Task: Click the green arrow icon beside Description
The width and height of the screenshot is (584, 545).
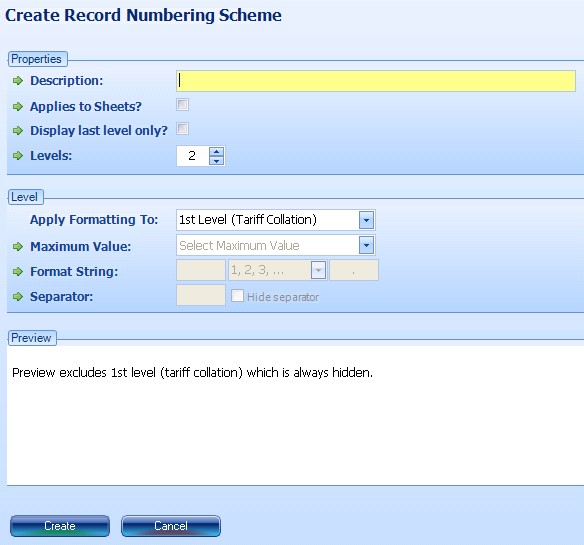Action: pyautogui.click(x=18, y=80)
